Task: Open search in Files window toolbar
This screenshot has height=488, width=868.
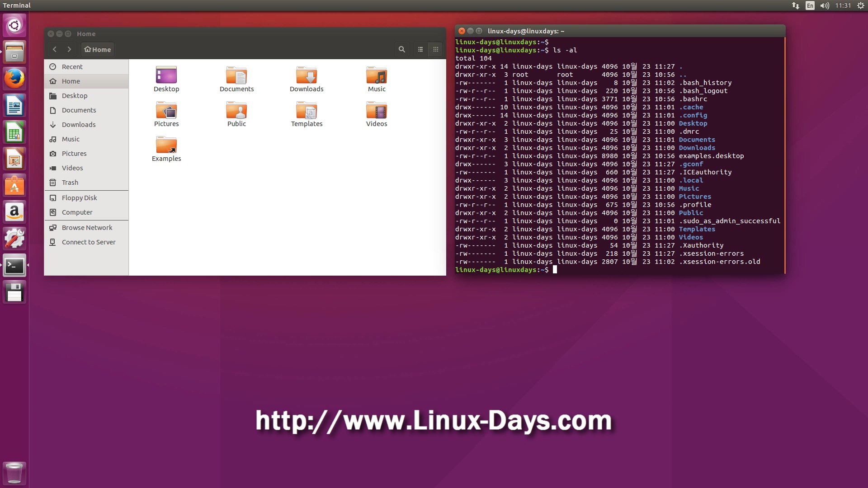Action: point(401,49)
